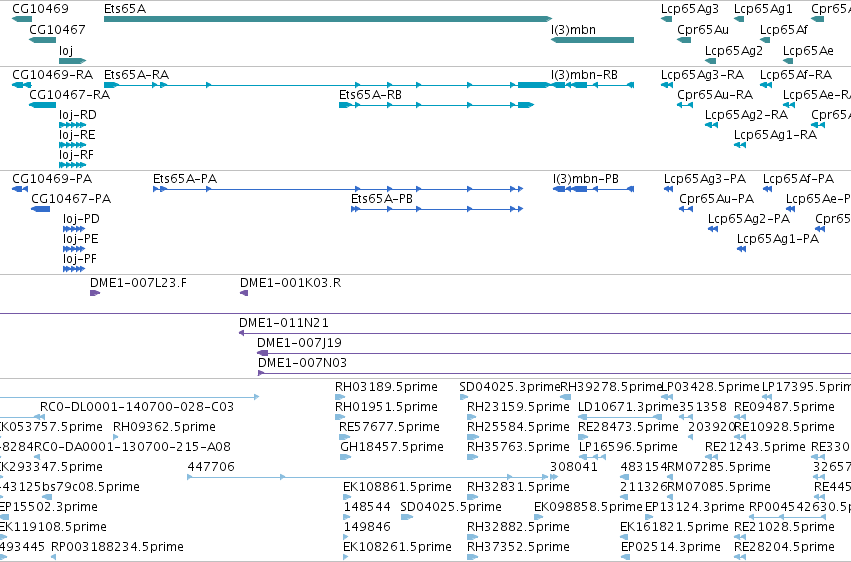Select the loj-RD transcript
This screenshot has height=562, width=851.
tap(72, 125)
